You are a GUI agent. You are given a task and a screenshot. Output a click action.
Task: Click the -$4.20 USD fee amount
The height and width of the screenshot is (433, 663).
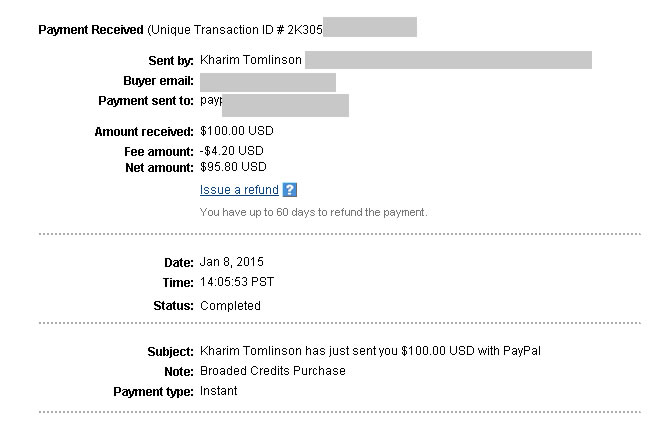(232, 151)
